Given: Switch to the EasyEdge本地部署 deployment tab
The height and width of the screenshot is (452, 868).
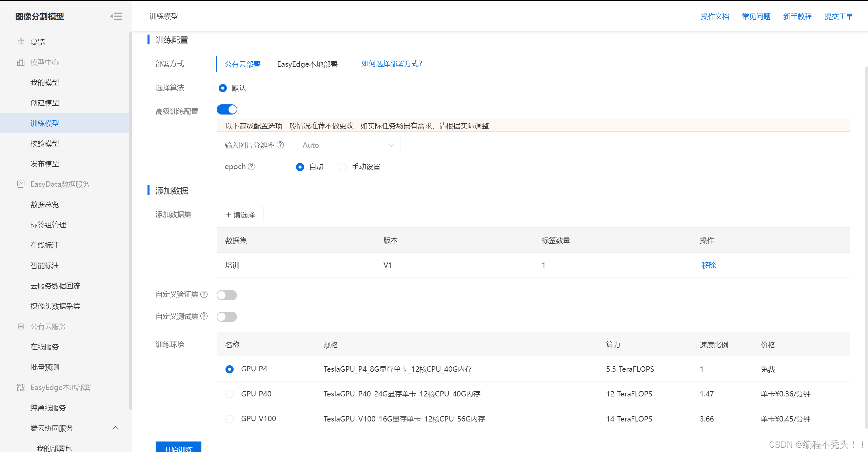Looking at the screenshot, I should coord(308,64).
